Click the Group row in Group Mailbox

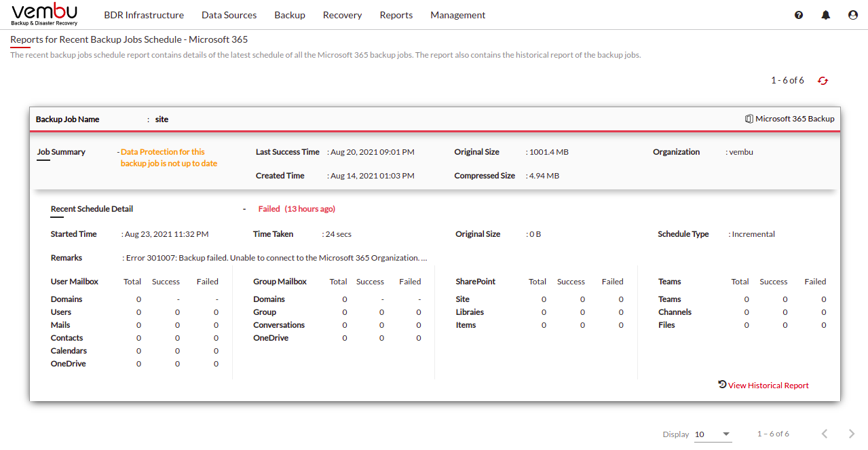265,312
